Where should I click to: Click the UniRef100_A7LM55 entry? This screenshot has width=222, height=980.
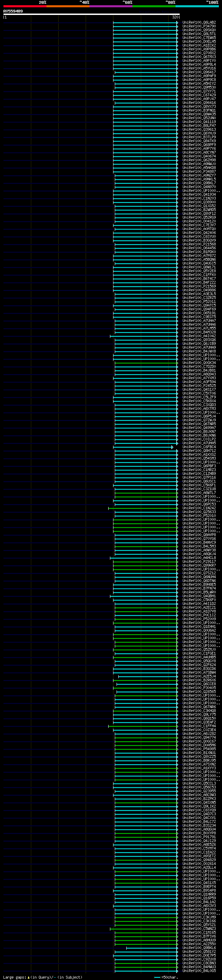pyautogui.click(x=199, y=328)
